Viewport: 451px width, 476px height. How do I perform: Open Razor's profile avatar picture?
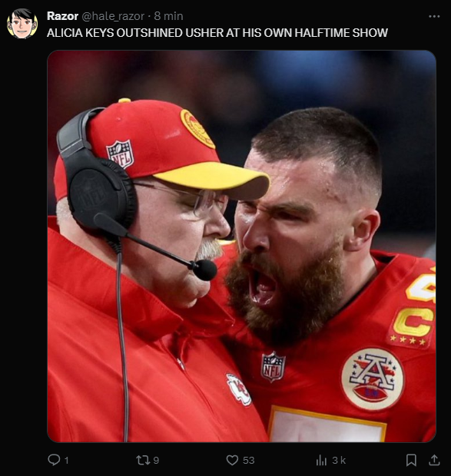(22, 23)
